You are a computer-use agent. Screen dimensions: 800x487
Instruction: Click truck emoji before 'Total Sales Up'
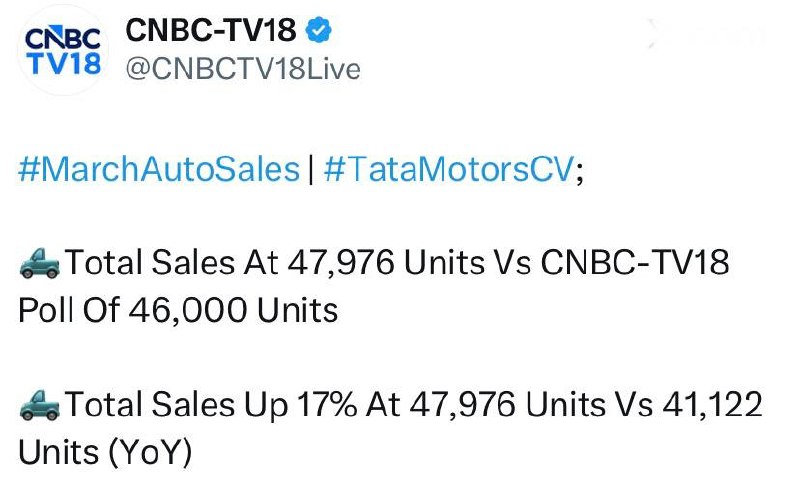[x=39, y=406]
